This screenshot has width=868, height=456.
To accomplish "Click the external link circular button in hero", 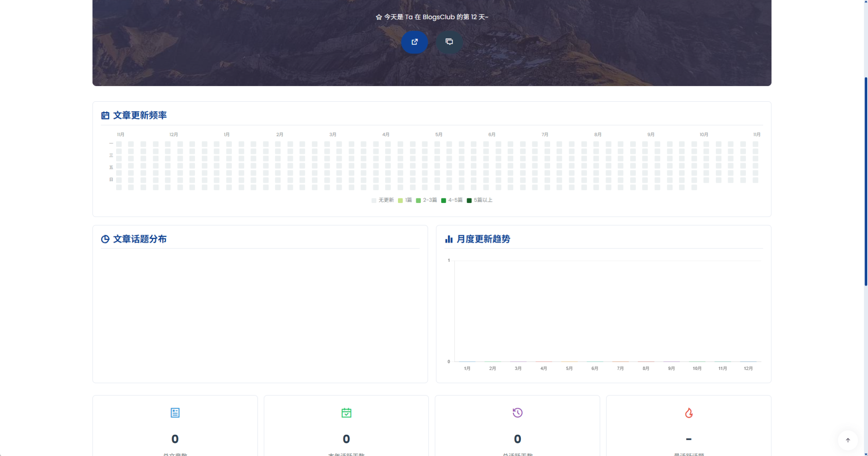I will [415, 42].
